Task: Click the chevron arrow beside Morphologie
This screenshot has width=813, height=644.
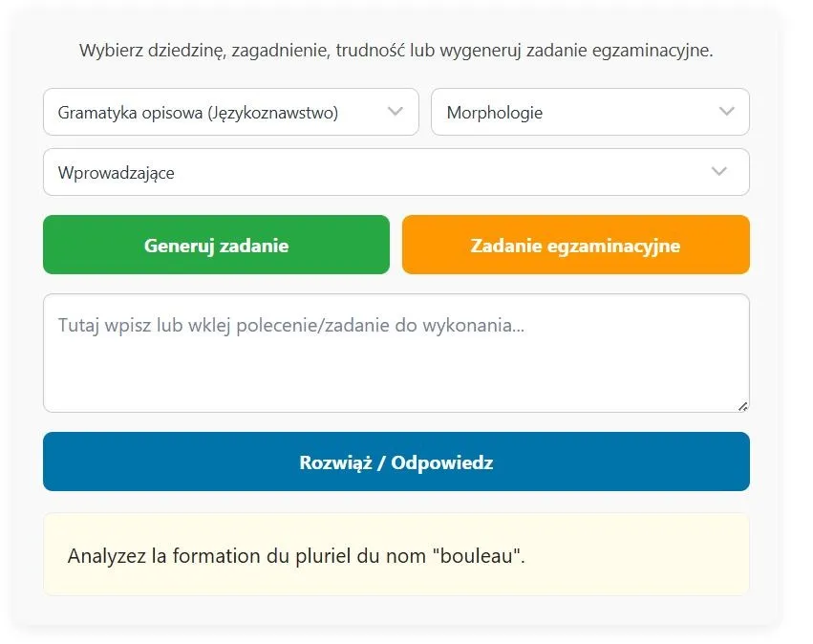Action: pyautogui.click(x=726, y=112)
